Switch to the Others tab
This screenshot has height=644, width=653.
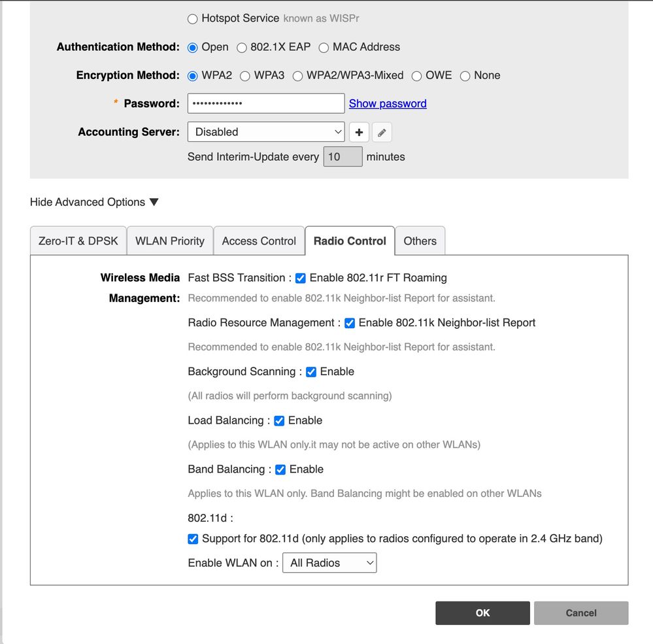[x=420, y=241]
